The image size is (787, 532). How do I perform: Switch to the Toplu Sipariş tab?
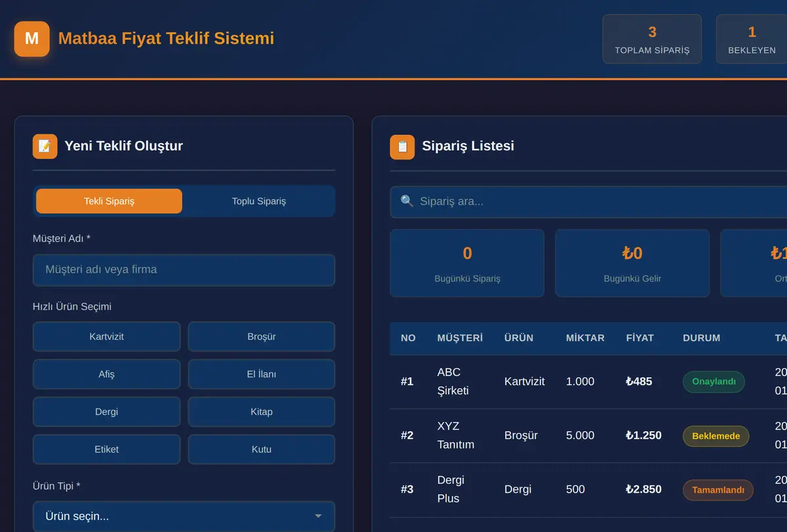(259, 201)
